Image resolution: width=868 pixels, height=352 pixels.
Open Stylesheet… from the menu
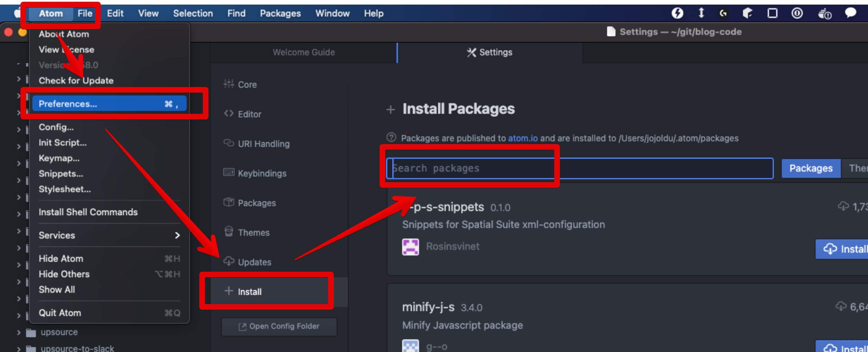(x=109, y=189)
